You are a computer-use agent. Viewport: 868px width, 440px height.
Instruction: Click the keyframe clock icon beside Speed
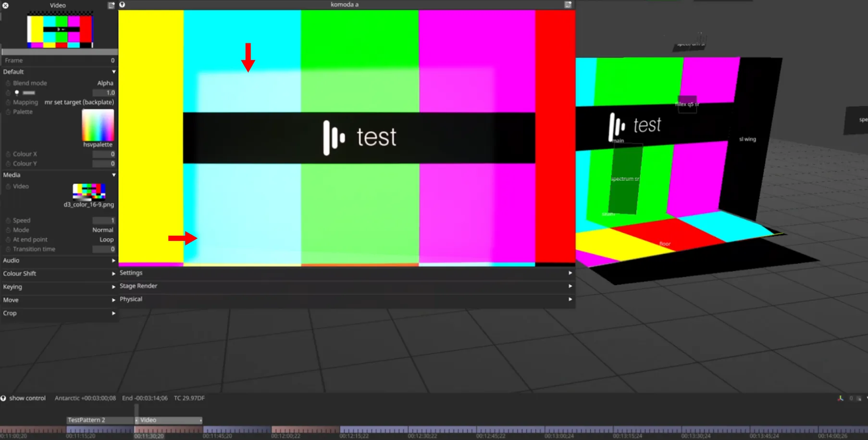pos(8,220)
